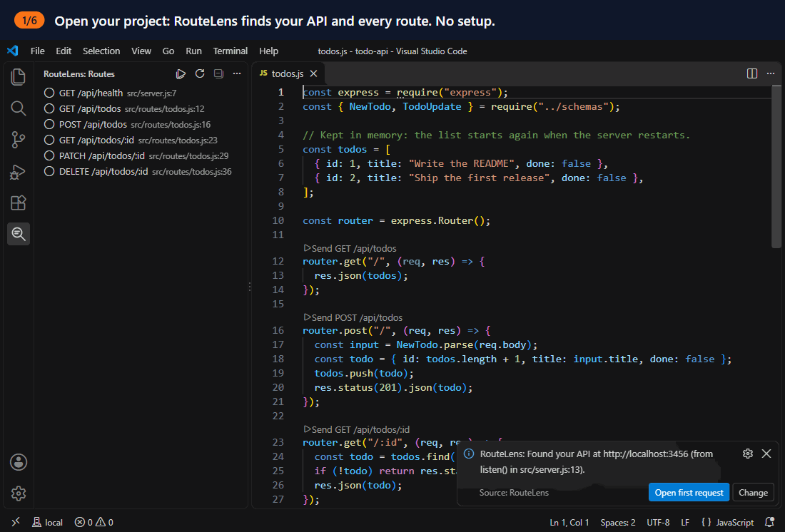Open the Selection menu
Screen dimensions: 785x532
(101, 51)
